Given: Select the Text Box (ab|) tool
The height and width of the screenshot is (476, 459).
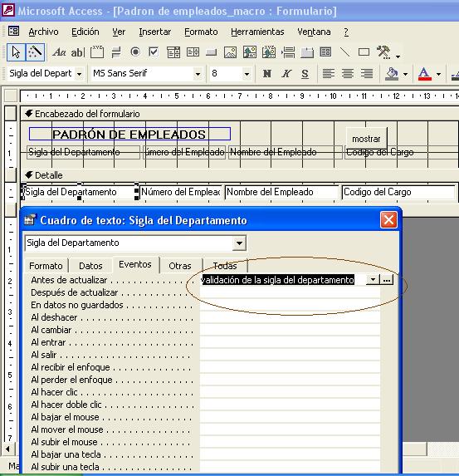Looking at the screenshot, I should pos(78,52).
